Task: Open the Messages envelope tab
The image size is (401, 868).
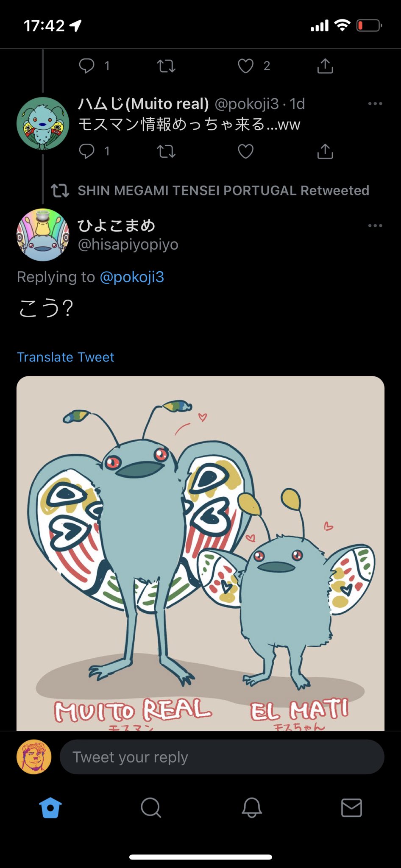Action: tap(351, 808)
